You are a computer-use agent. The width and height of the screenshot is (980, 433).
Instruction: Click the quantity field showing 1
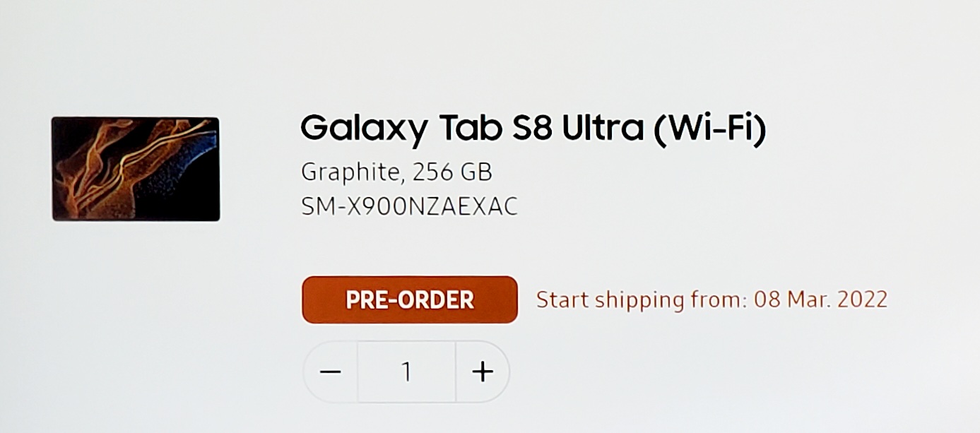point(406,372)
